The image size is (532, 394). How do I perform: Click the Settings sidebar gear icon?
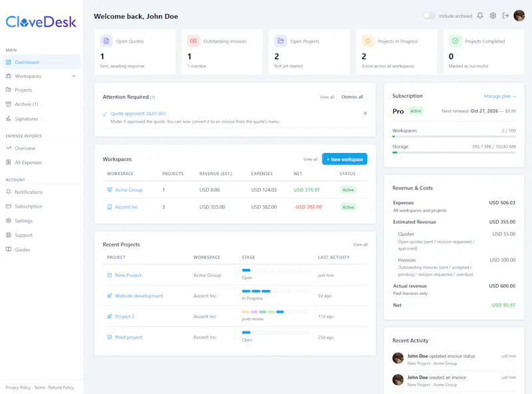(9, 220)
